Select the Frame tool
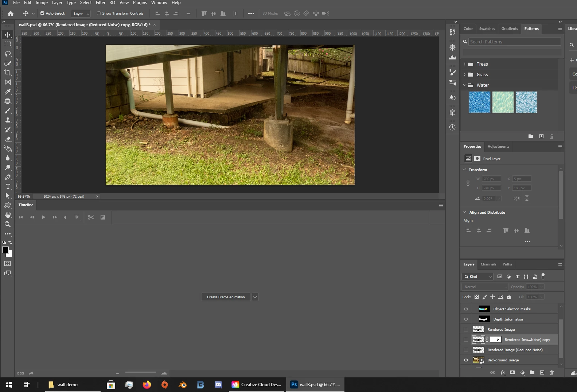The image size is (577, 392). pyautogui.click(x=8, y=82)
